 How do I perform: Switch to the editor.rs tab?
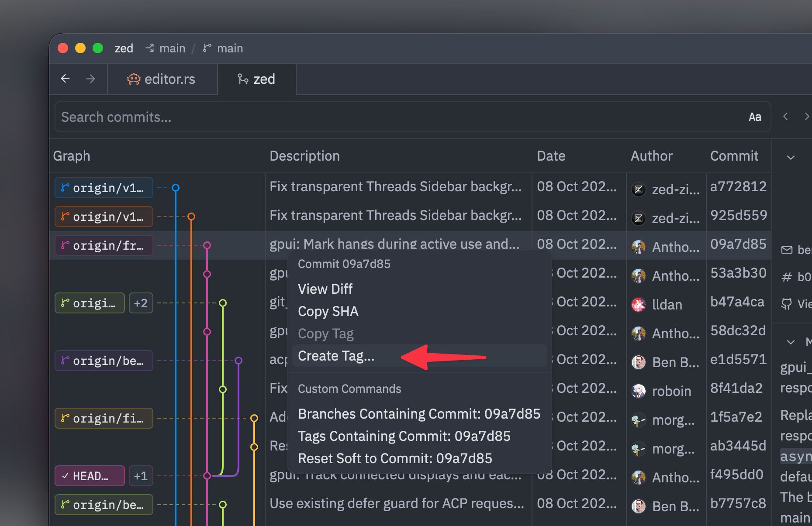point(162,79)
